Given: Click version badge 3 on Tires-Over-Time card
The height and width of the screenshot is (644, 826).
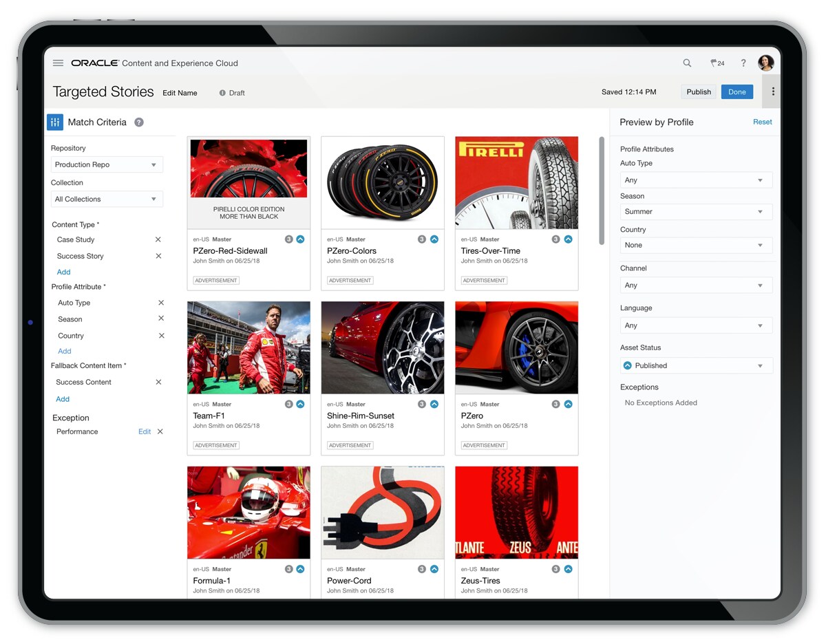Looking at the screenshot, I should [x=555, y=239].
